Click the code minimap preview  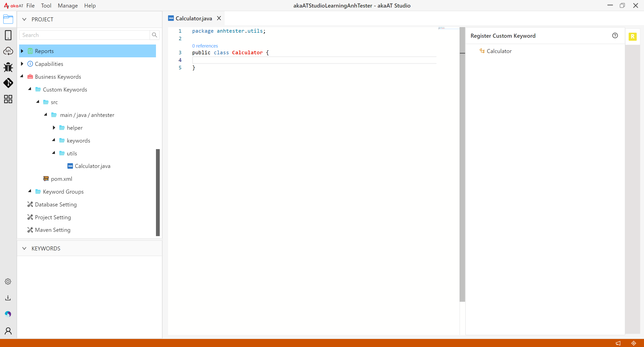[x=449, y=28]
